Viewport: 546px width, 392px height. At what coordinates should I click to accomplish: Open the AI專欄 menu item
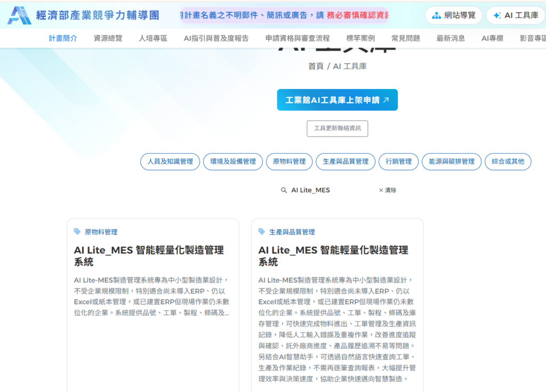492,38
